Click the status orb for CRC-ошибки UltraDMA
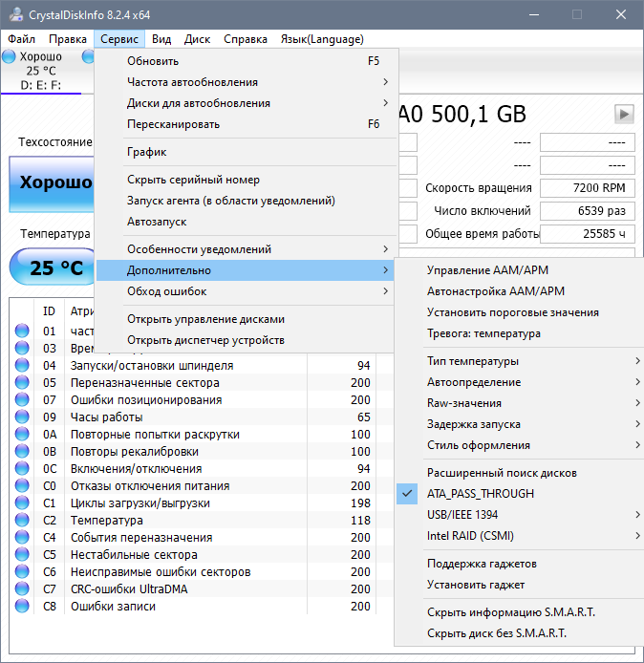The image size is (644, 663). pyautogui.click(x=22, y=589)
